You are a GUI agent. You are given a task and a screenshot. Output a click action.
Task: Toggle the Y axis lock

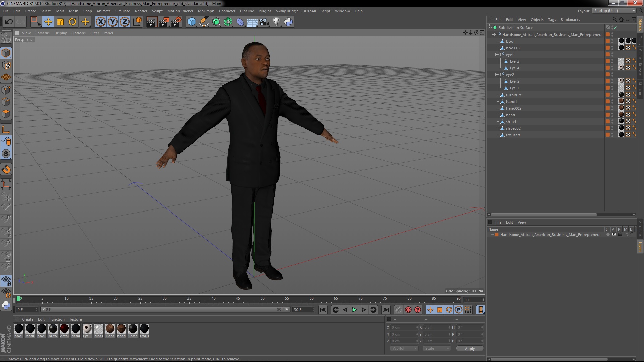click(112, 22)
